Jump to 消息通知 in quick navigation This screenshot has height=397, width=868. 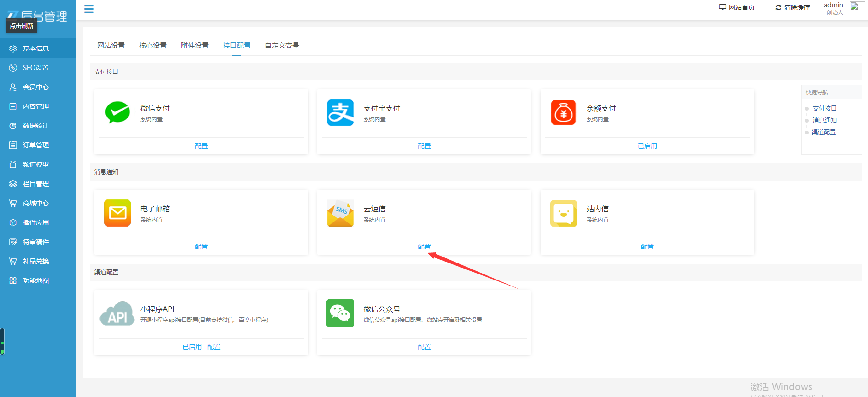pos(824,120)
